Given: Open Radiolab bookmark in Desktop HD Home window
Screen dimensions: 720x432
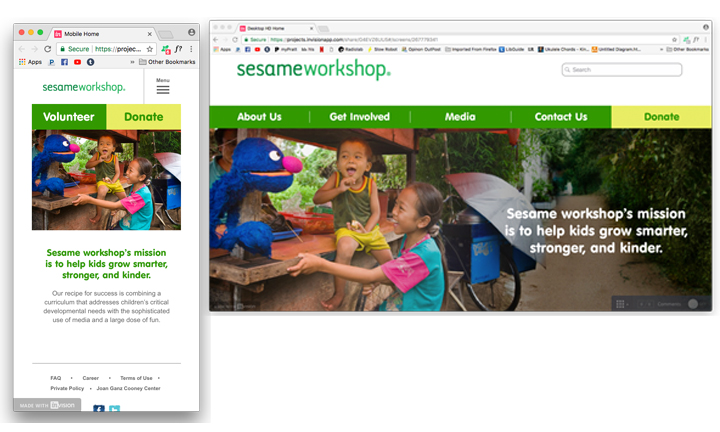Looking at the screenshot, I should pos(351,49).
